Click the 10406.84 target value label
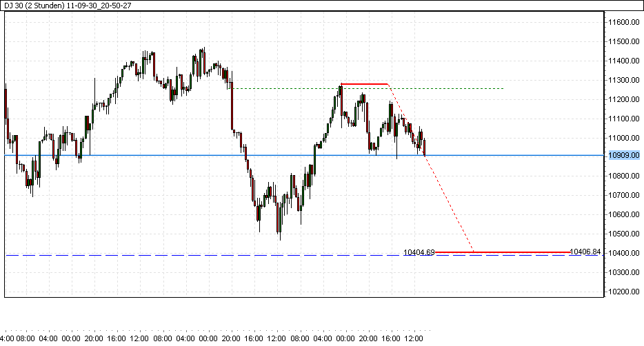 coord(585,252)
